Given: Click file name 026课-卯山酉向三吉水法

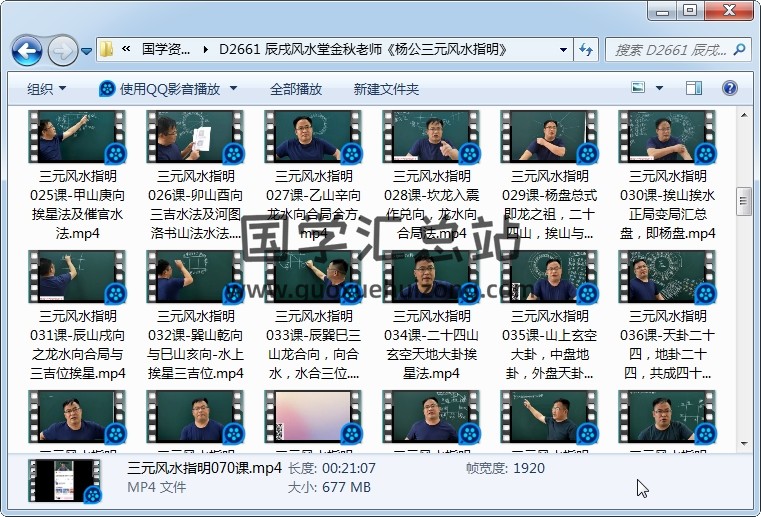Looking at the screenshot, I should click(x=196, y=204).
